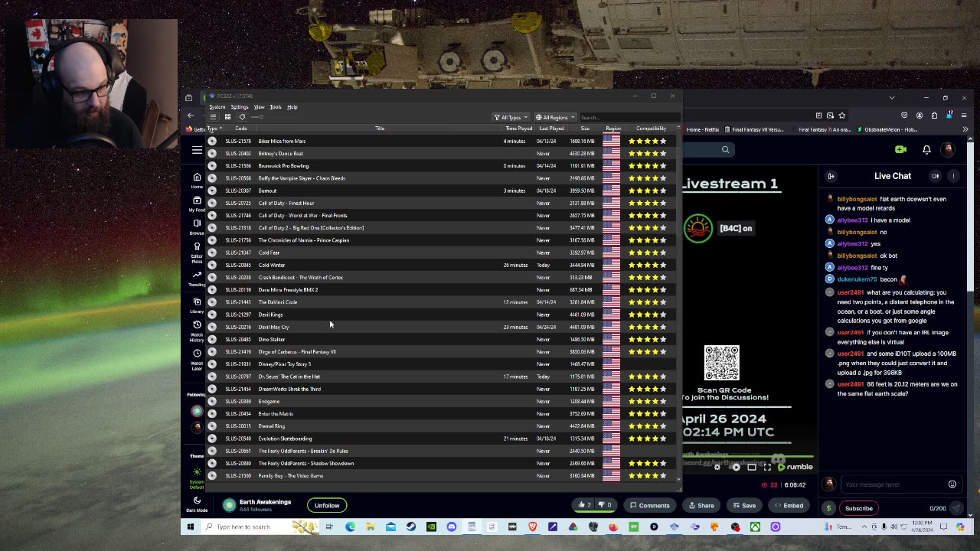Open Firefox extensions puzzle icon
The image size is (980, 551).
click(x=934, y=116)
